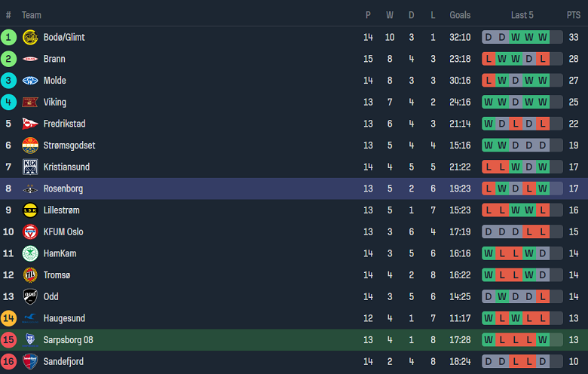Click the Viking team logo
Viewport: 588px width, 374px height.
[30, 102]
